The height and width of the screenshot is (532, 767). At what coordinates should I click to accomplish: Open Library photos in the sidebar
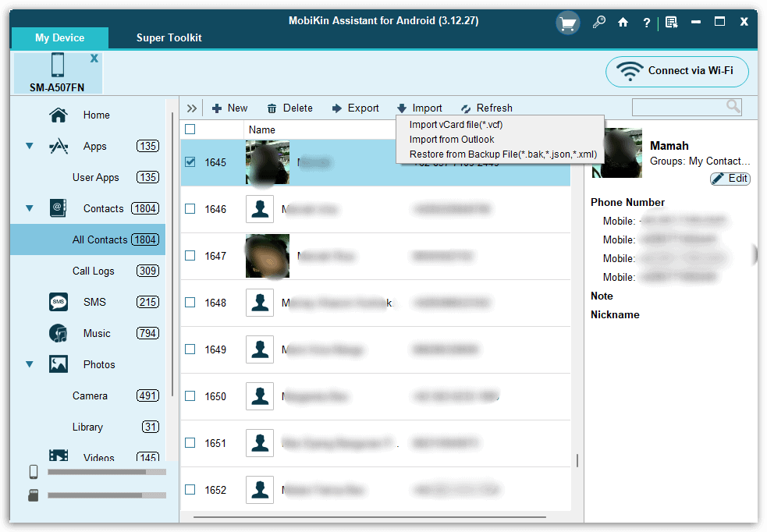coord(87,427)
